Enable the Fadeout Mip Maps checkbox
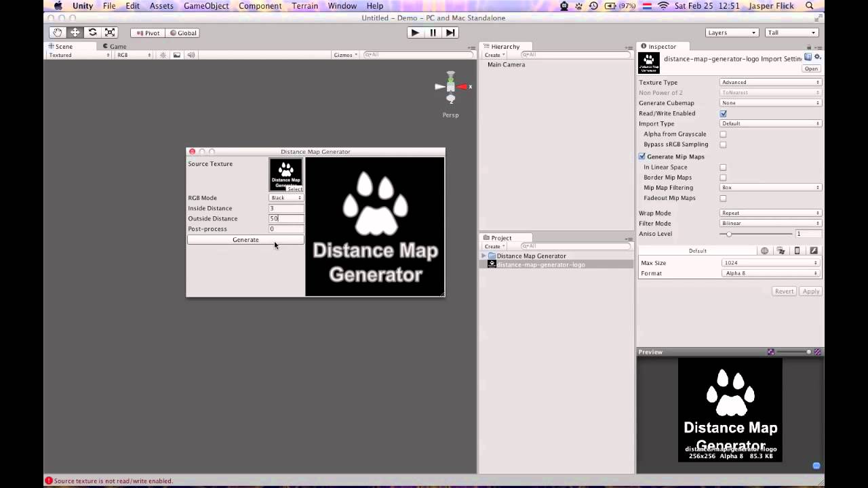 pos(723,198)
